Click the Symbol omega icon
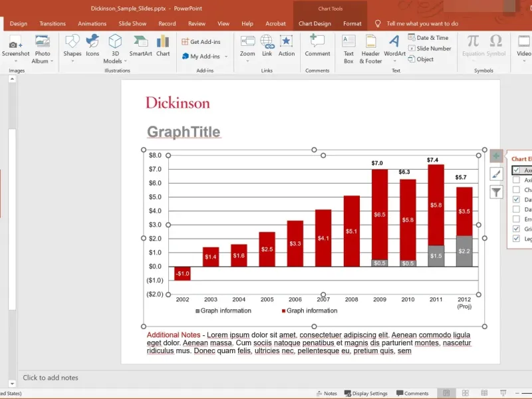 pyautogui.click(x=495, y=41)
